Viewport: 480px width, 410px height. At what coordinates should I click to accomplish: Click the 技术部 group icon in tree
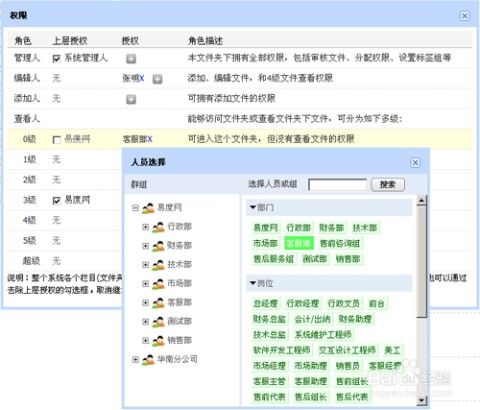pos(159,265)
